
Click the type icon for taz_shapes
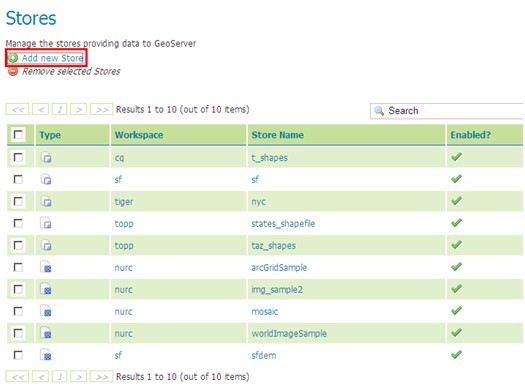(x=46, y=245)
